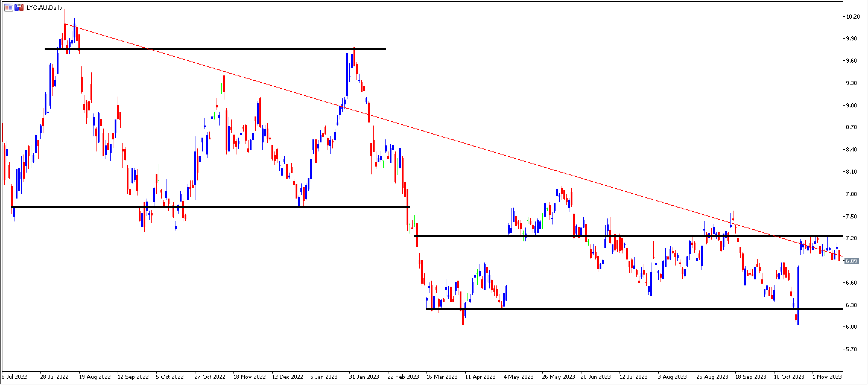Click the LYC.AU,Daily chart title
The width and height of the screenshot is (868, 385).
point(44,8)
